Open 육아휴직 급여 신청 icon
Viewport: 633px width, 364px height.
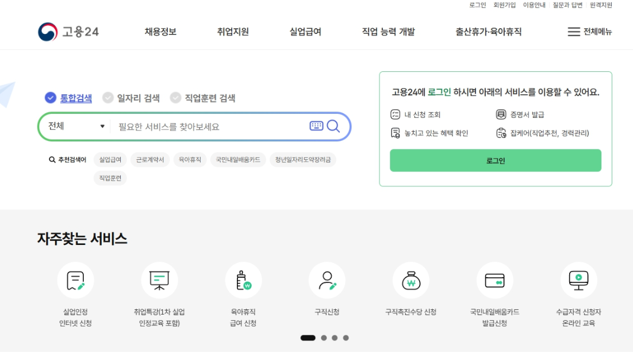pos(243,281)
